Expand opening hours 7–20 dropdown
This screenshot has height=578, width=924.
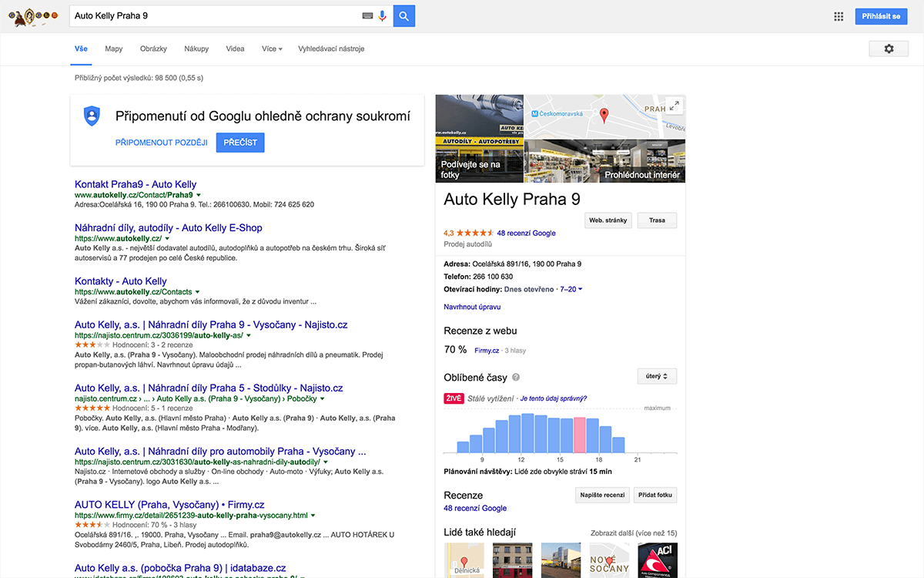[x=571, y=289]
